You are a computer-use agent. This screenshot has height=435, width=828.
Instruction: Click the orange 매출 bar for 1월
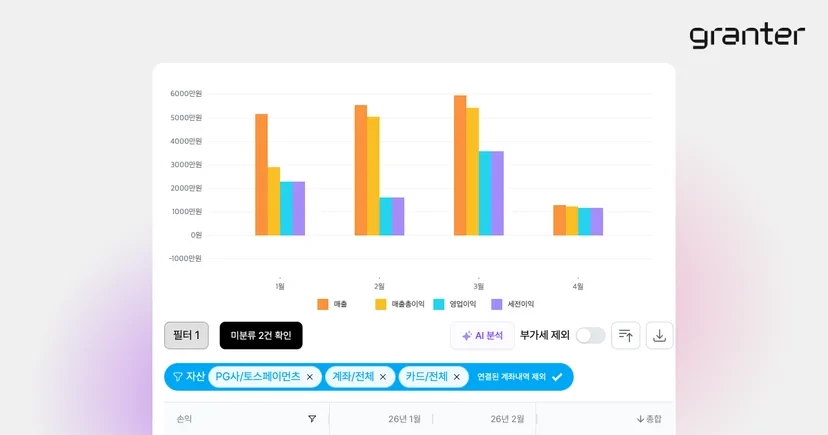261,175
